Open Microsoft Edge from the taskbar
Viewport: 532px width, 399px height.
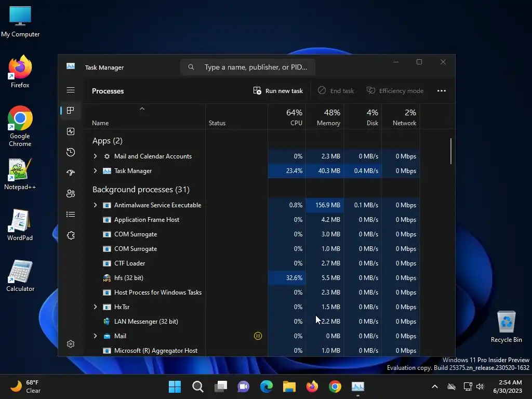267,387
